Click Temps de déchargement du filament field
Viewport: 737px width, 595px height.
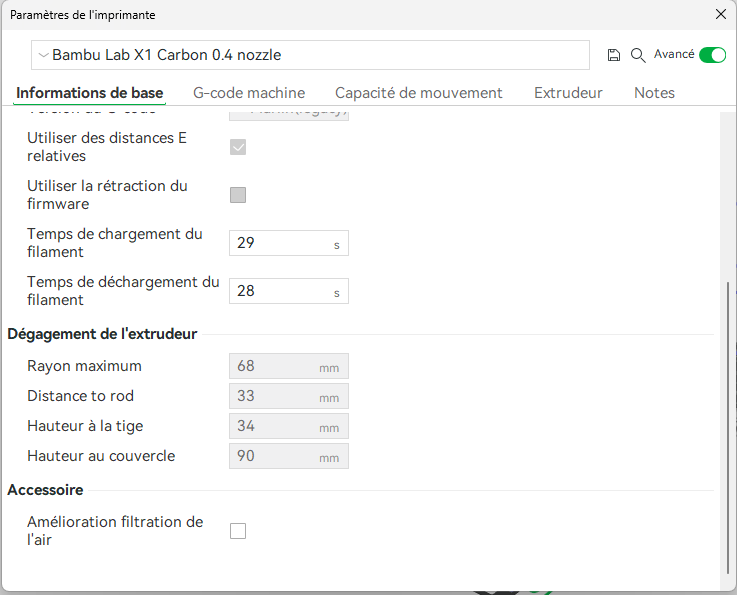tap(280, 291)
